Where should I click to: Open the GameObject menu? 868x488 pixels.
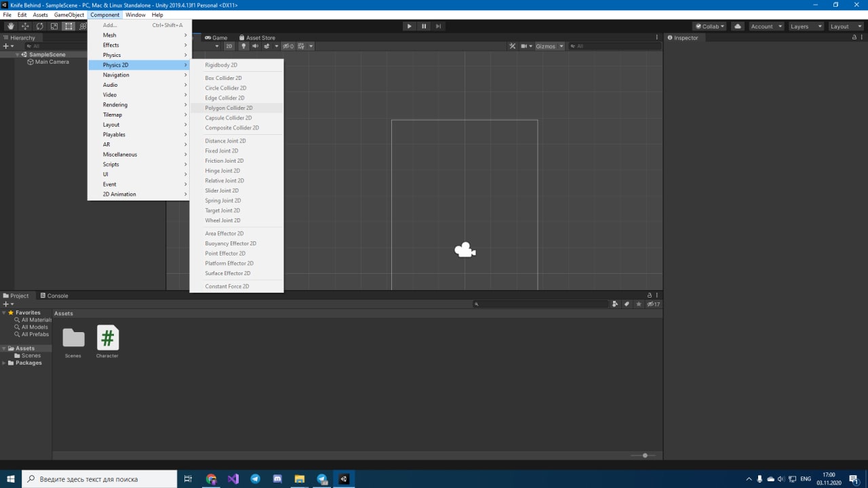[69, 15]
